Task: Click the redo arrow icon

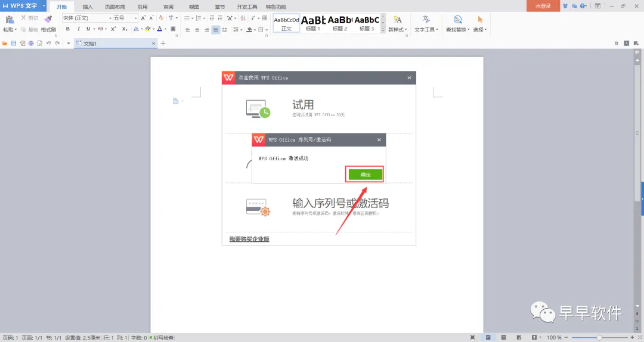Action: tap(57, 43)
